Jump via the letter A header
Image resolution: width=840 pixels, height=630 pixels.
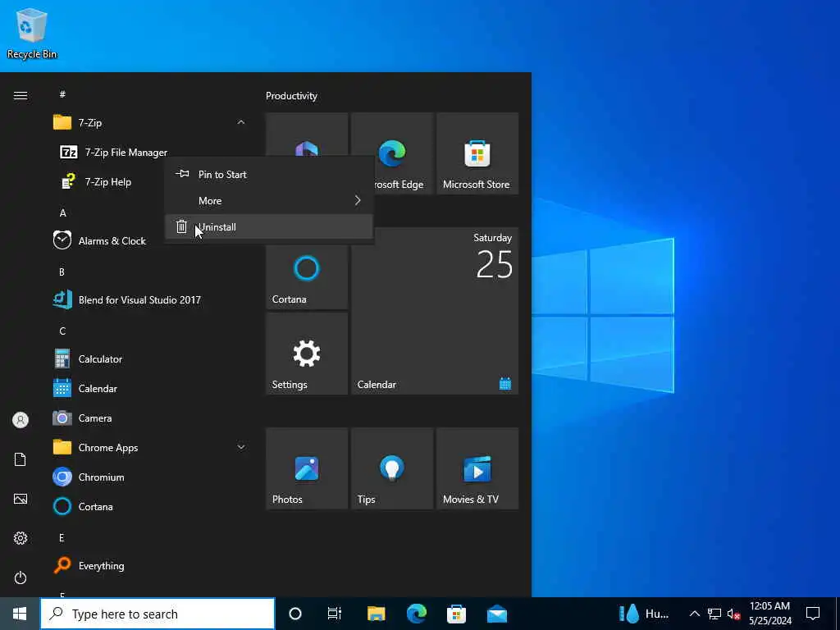(62, 212)
